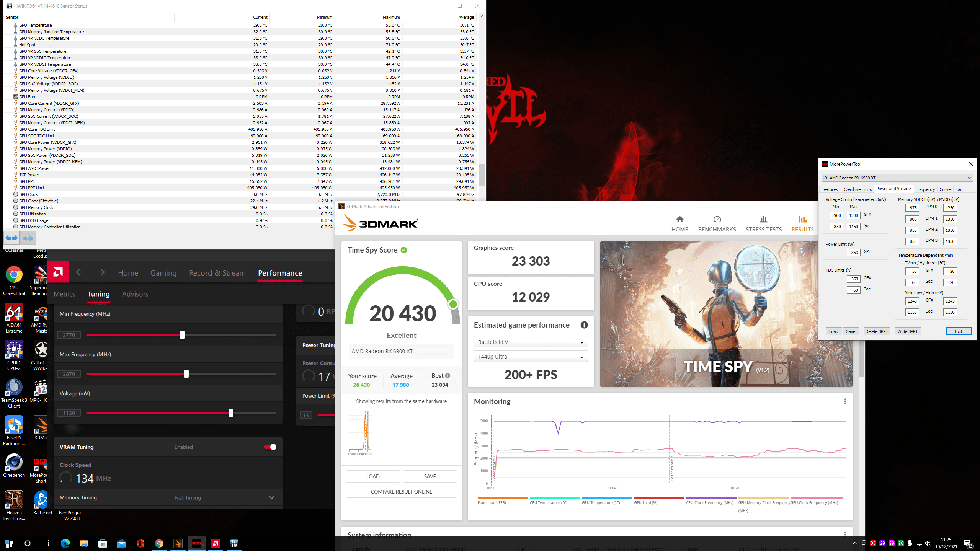Select GPU dropdown in MorePowerTool

click(x=897, y=178)
